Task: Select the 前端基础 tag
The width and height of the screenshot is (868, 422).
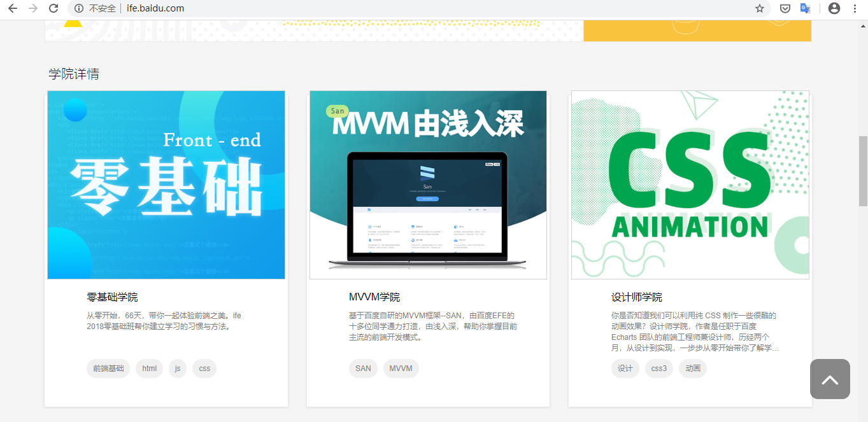Action: click(108, 369)
